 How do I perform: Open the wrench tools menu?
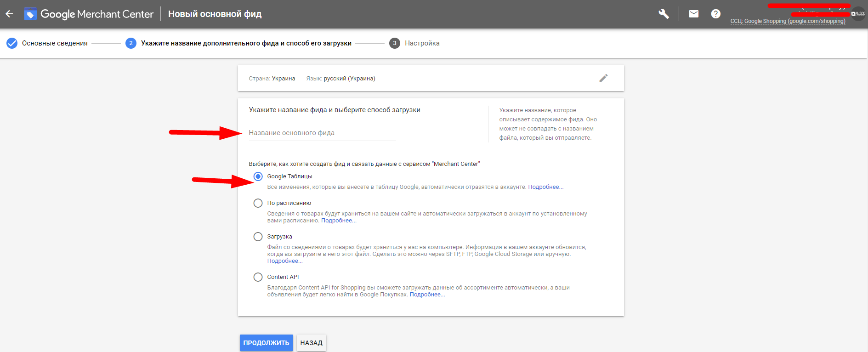pyautogui.click(x=664, y=14)
